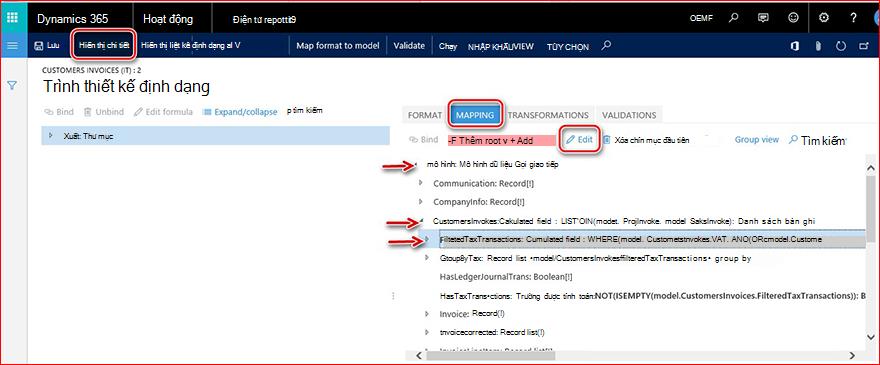
Task: Click the Group view link
Action: click(757, 139)
